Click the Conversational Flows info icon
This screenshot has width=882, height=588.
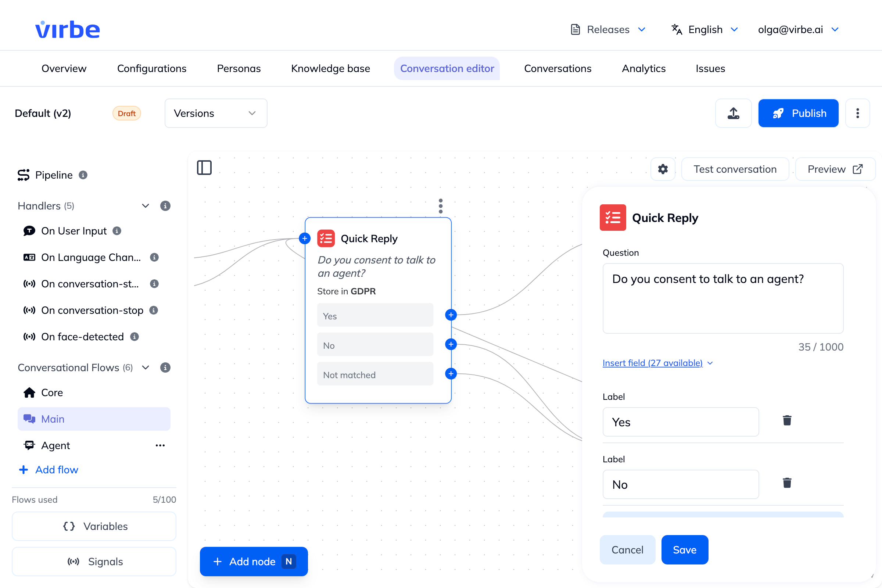[x=165, y=367]
